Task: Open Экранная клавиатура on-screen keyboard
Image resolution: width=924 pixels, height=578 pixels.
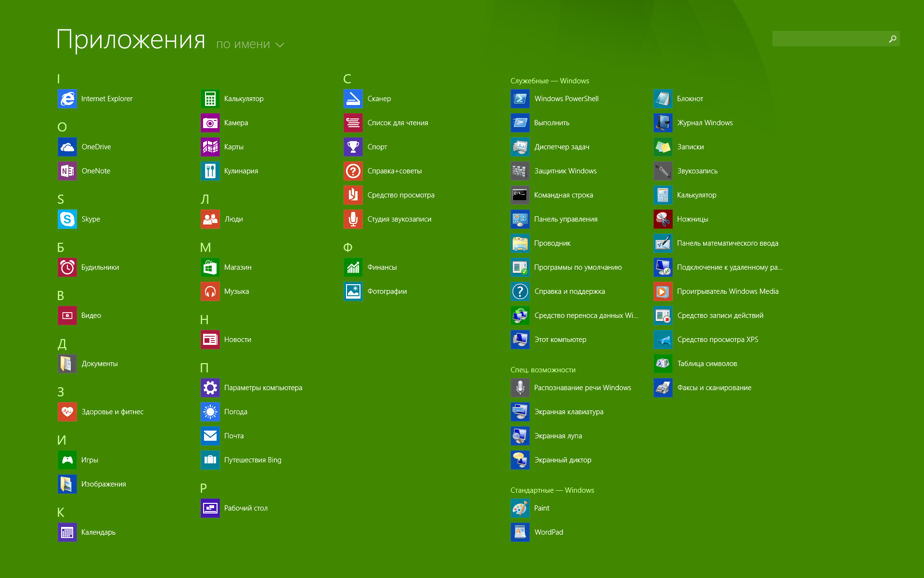Action: (557, 412)
